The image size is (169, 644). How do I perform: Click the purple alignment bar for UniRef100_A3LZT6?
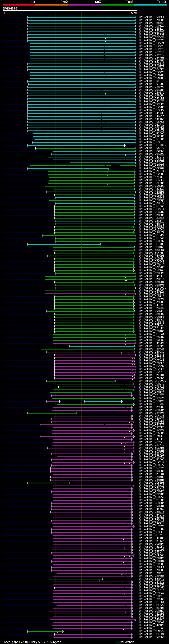(91, 294)
